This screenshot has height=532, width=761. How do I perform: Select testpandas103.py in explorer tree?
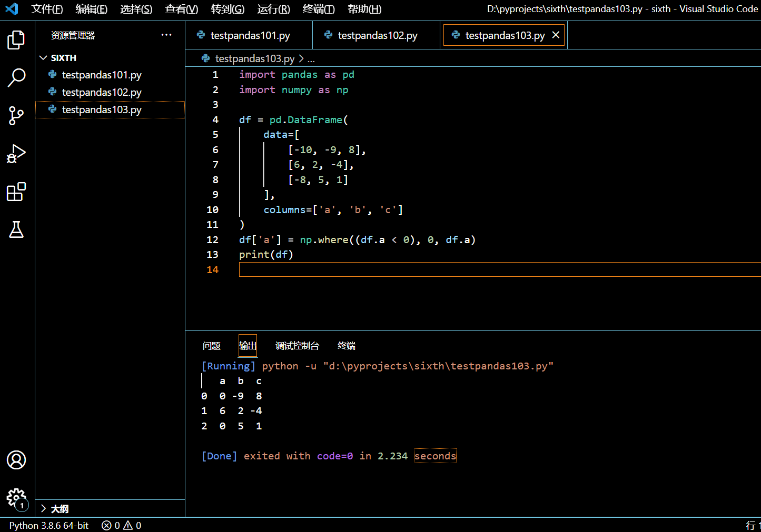tap(110, 109)
